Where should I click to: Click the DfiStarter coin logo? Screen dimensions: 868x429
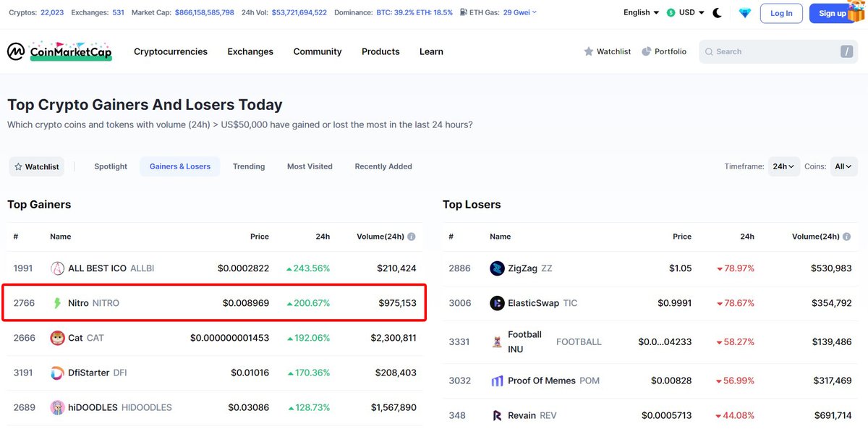(57, 373)
